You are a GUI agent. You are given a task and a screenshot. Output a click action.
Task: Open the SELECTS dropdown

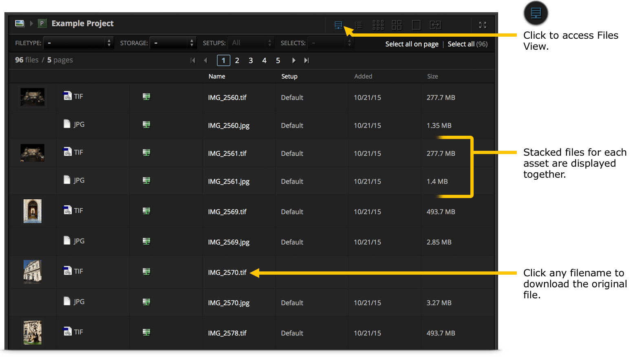click(330, 43)
